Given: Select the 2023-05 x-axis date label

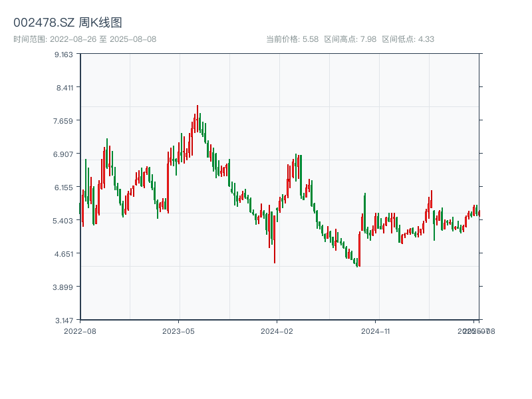Looking at the screenshot, I should (178, 331).
